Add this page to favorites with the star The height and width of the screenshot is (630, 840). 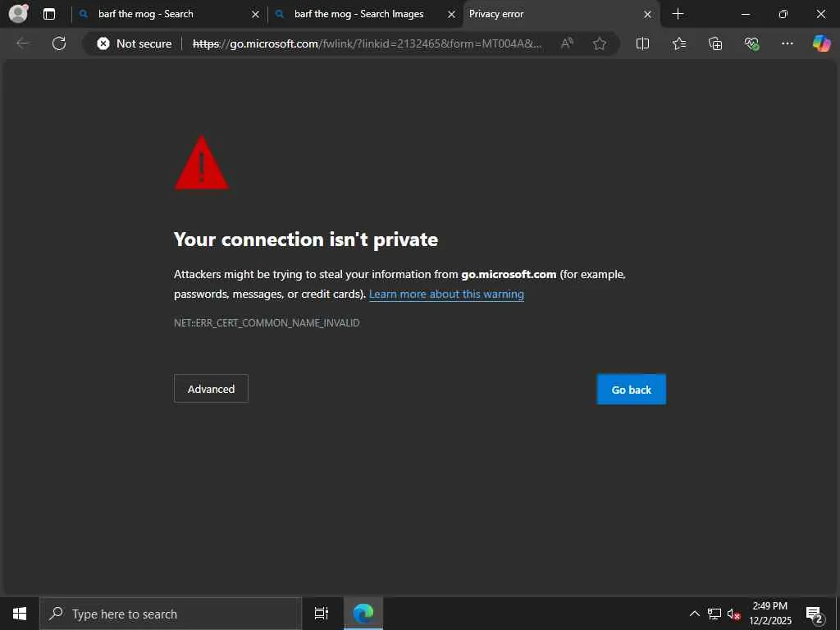[x=600, y=43]
